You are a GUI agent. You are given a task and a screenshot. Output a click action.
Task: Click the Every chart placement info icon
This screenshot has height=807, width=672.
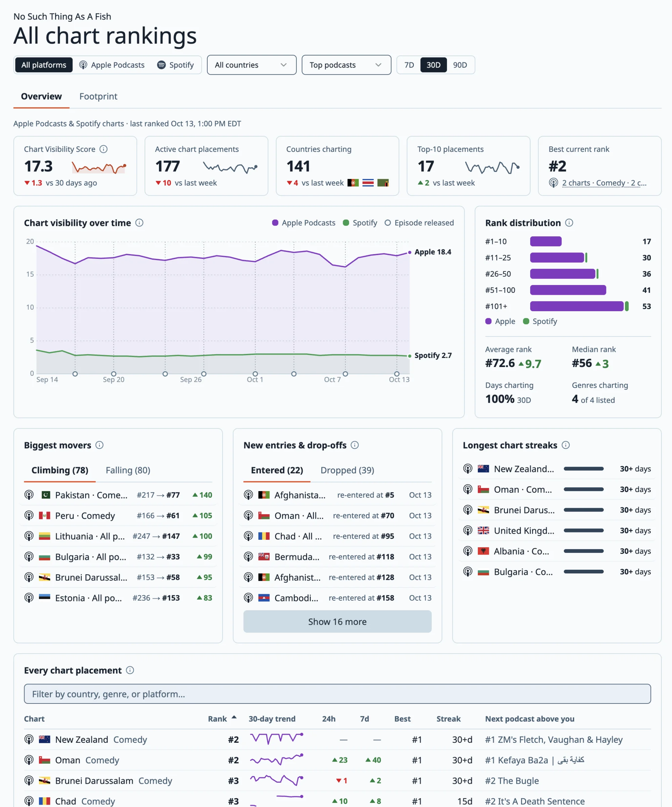(x=130, y=670)
